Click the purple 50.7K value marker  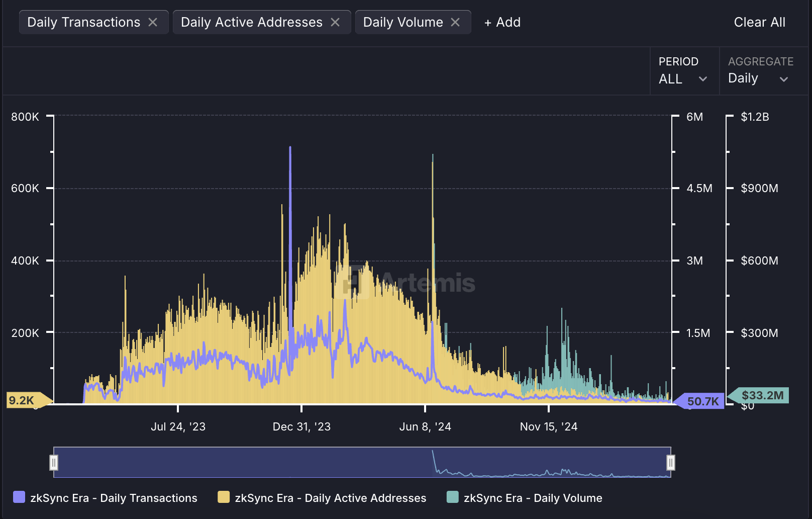701,401
